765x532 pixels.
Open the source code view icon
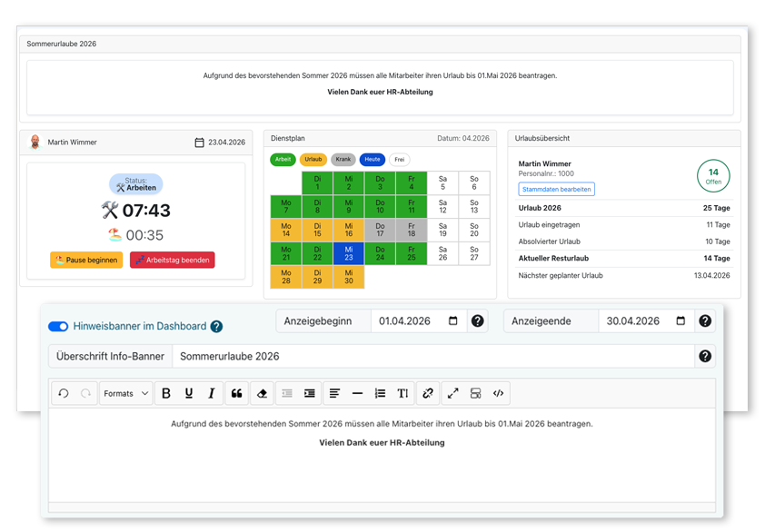(498, 393)
